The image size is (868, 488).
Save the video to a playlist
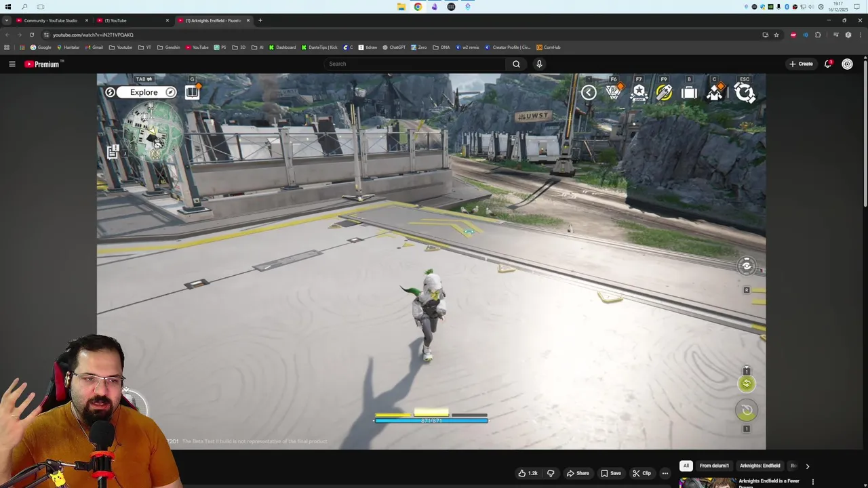coord(610,473)
